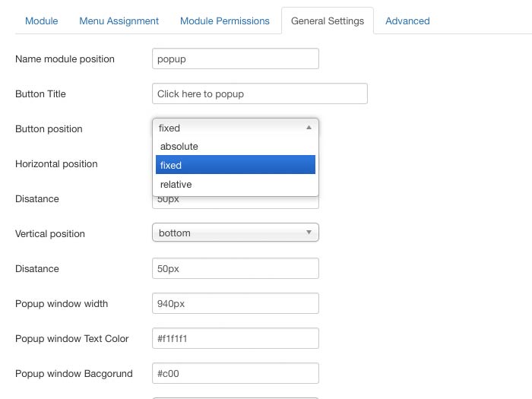The image size is (532, 399).
Task: Go to Module Permissions tab
Action: [x=224, y=21]
